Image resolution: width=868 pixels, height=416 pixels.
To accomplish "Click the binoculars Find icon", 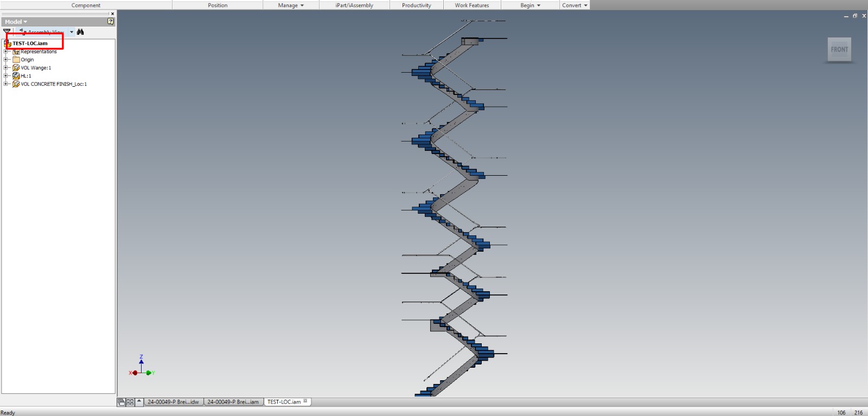I will (x=80, y=32).
